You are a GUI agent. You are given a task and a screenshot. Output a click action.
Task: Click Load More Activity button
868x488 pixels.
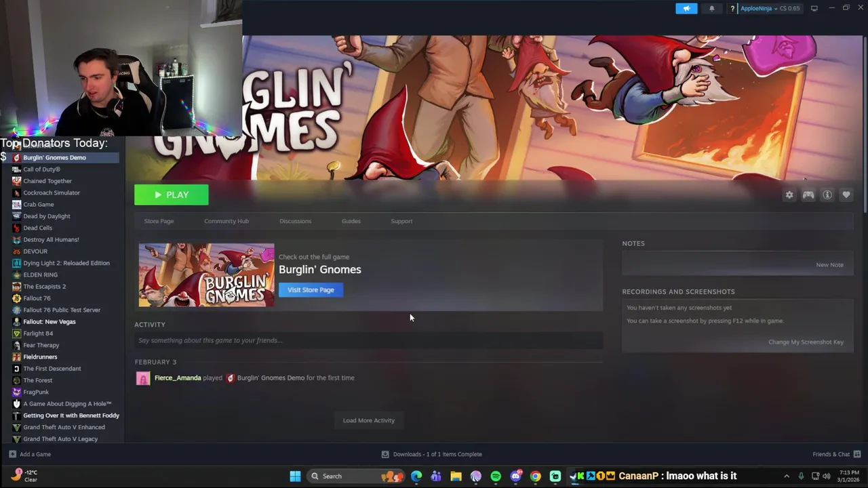pos(369,420)
